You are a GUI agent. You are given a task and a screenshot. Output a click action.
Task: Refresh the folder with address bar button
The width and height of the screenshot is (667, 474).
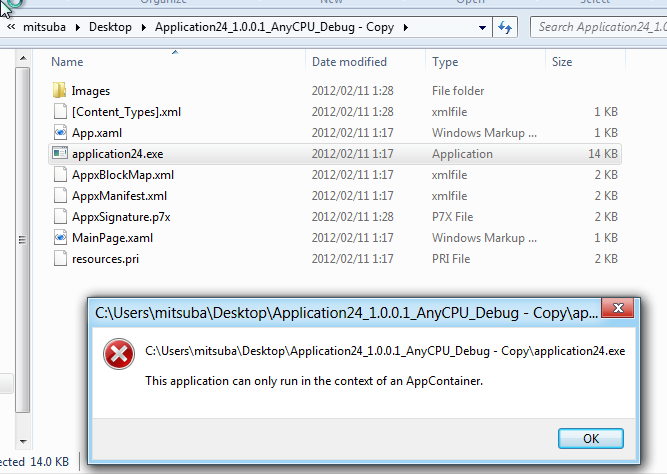505,27
